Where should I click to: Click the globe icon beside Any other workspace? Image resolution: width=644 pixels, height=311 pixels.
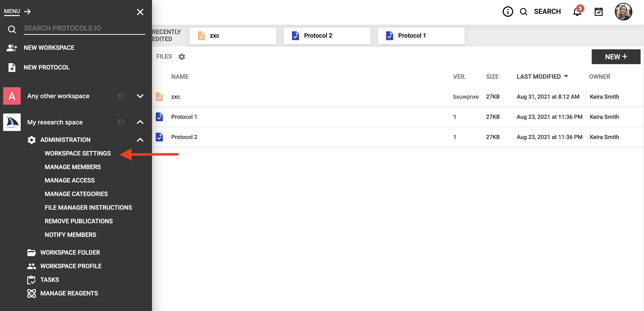[x=121, y=96]
